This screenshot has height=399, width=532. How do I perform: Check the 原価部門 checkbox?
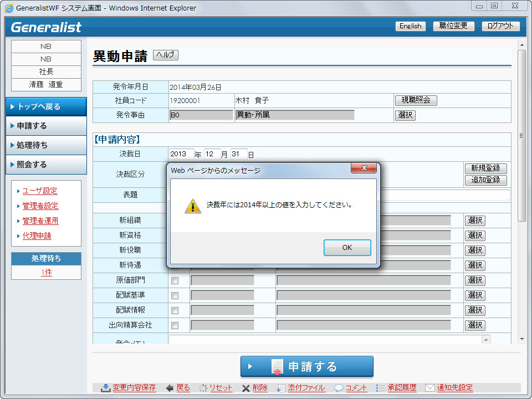point(175,280)
